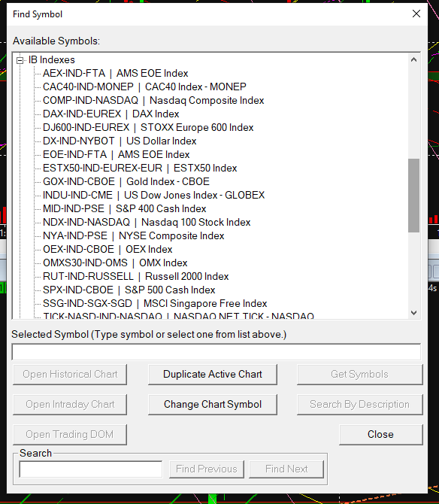Click the symbol list scroll up arrow

point(413,59)
